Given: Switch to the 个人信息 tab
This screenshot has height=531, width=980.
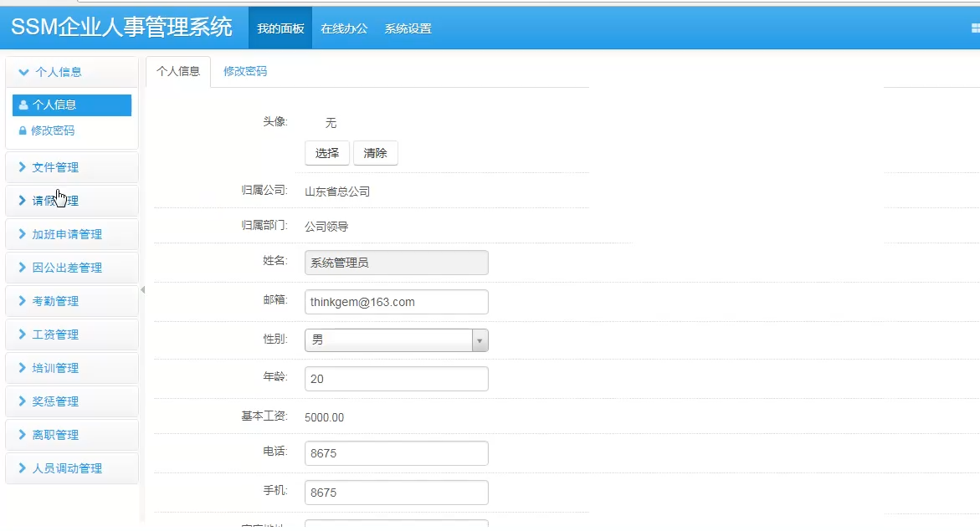Looking at the screenshot, I should point(178,71).
